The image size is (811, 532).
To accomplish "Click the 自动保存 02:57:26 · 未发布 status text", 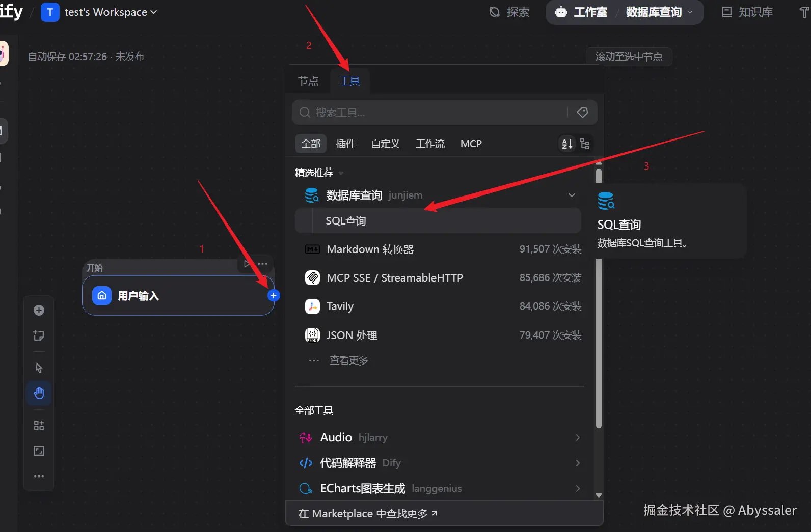I will point(86,57).
